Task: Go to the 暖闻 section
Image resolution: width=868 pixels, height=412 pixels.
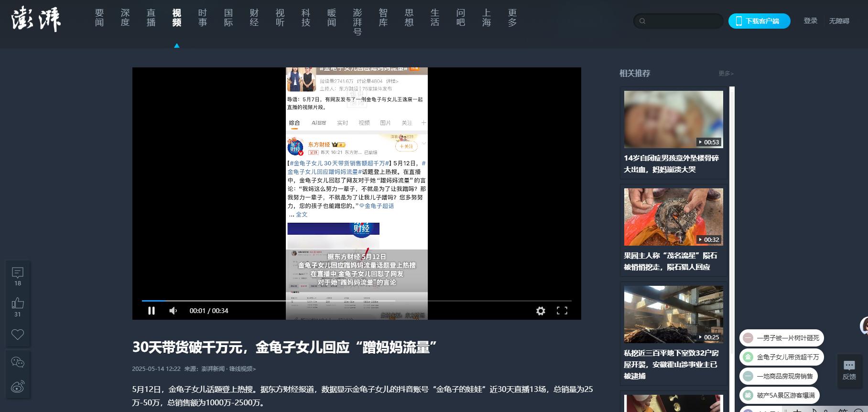Action: pos(332,18)
